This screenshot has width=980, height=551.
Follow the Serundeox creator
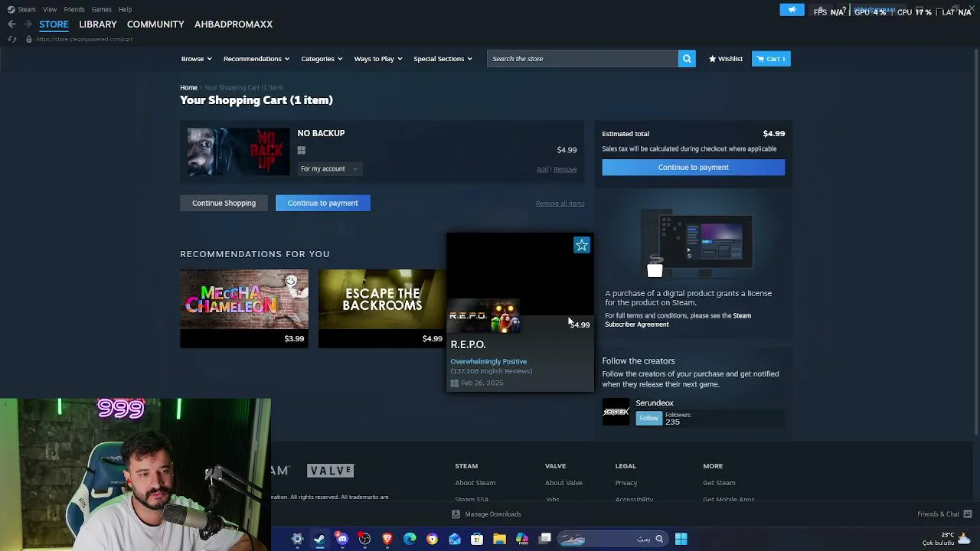click(x=648, y=418)
